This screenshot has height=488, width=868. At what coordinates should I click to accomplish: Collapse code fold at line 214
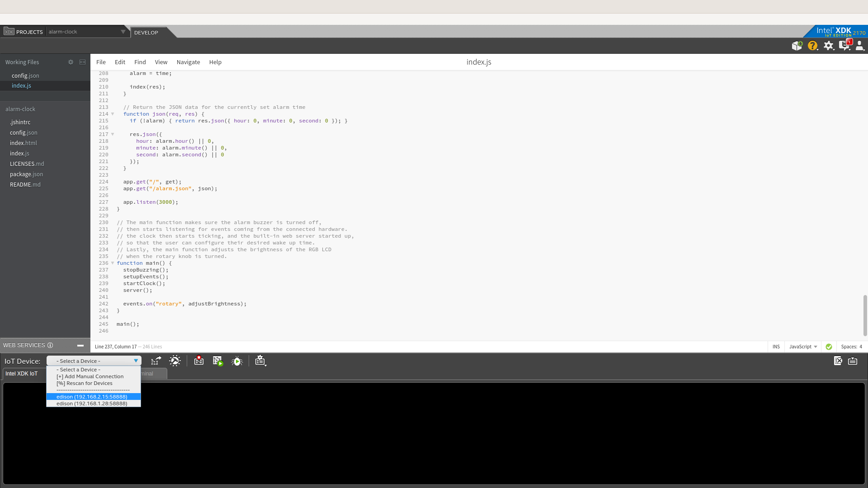pyautogui.click(x=113, y=114)
